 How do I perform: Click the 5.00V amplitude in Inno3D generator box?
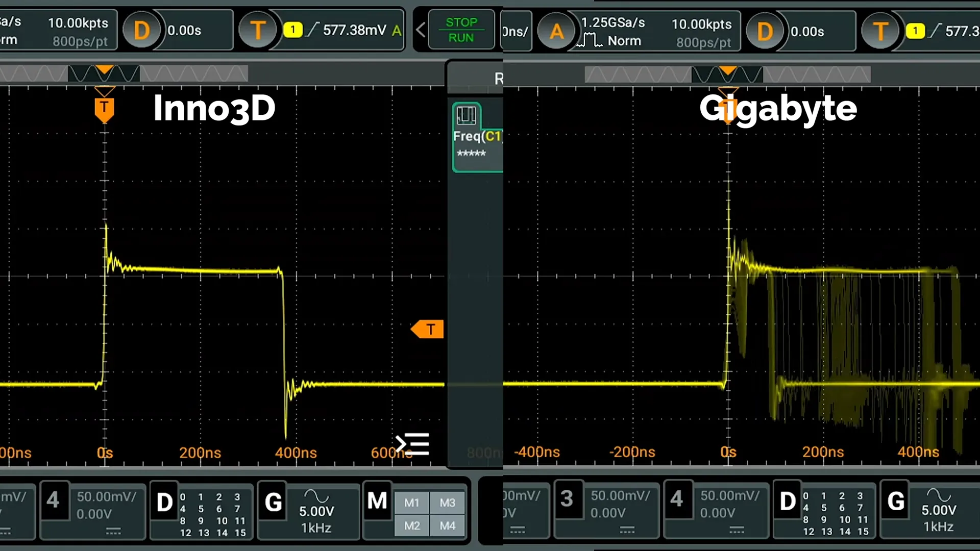tap(316, 511)
